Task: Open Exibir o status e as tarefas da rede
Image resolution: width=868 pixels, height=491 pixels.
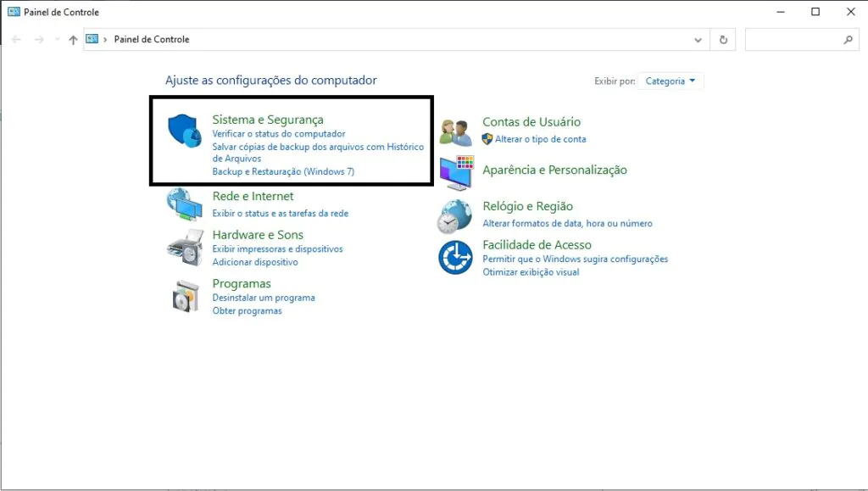Action: pyautogui.click(x=281, y=213)
